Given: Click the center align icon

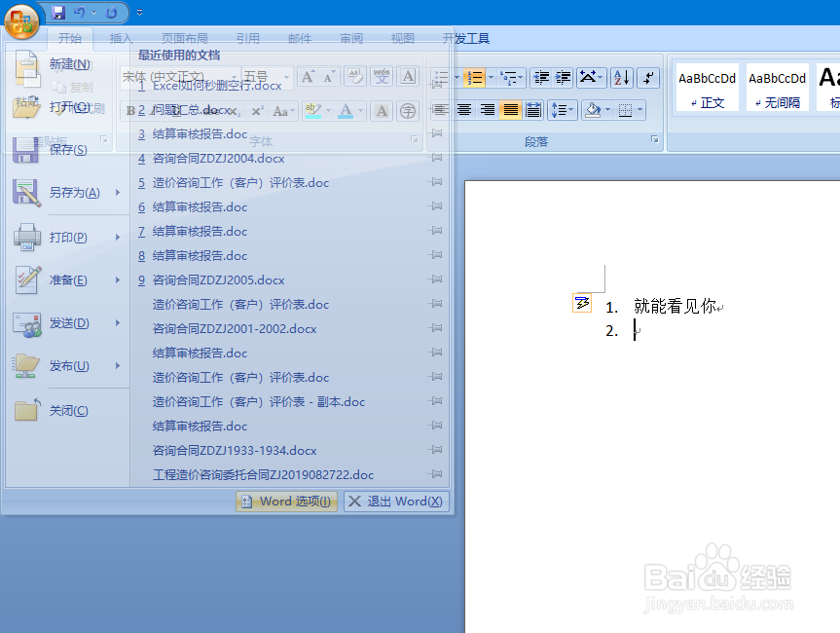Looking at the screenshot, I should 464,110.
